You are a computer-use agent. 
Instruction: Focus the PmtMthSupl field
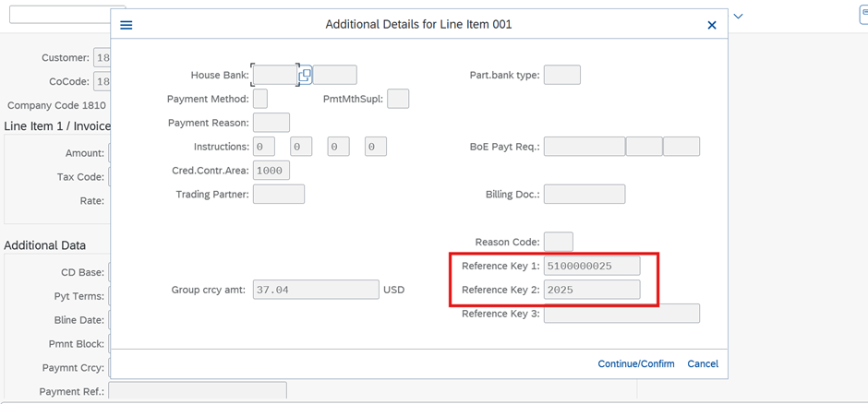coord(398,99)
